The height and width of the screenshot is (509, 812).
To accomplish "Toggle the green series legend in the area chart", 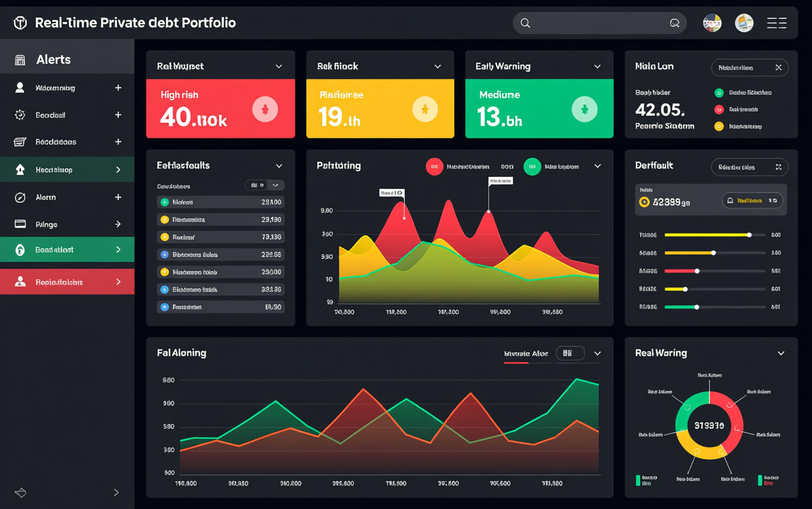I will pyautogui.click(x=532, y=166).
